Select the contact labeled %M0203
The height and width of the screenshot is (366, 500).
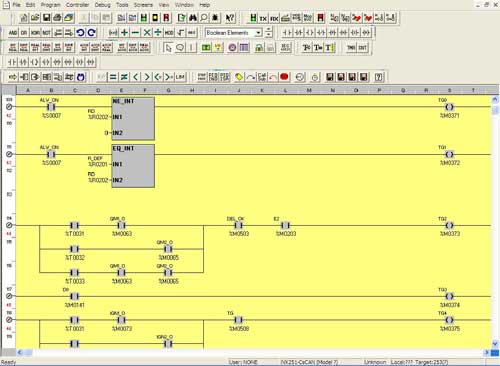(285, 225)
